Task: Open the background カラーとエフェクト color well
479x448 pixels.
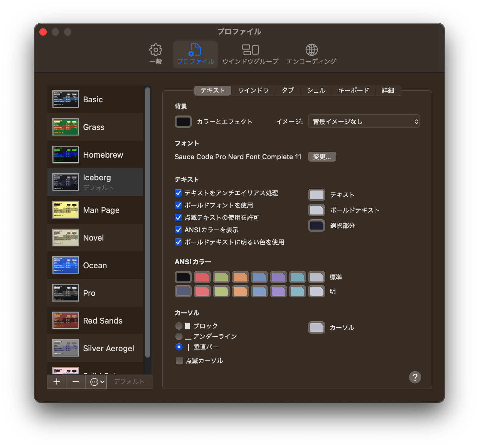Action: coord(183,121)
